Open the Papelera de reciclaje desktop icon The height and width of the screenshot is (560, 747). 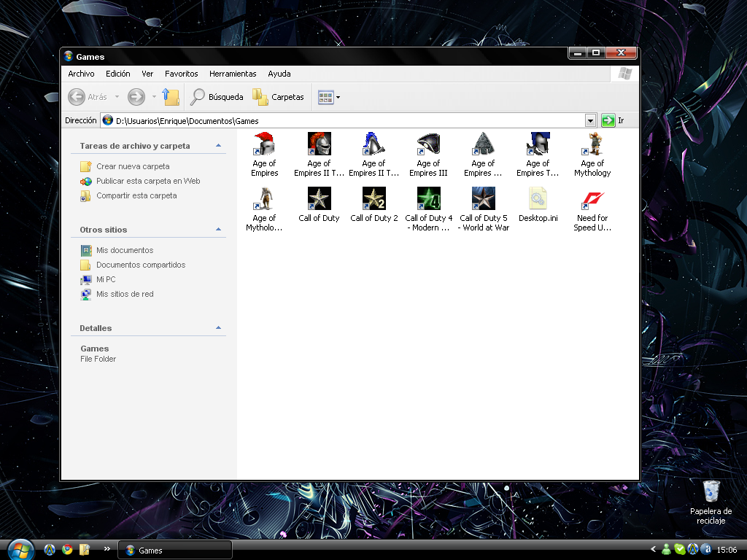tap(711, 502)
